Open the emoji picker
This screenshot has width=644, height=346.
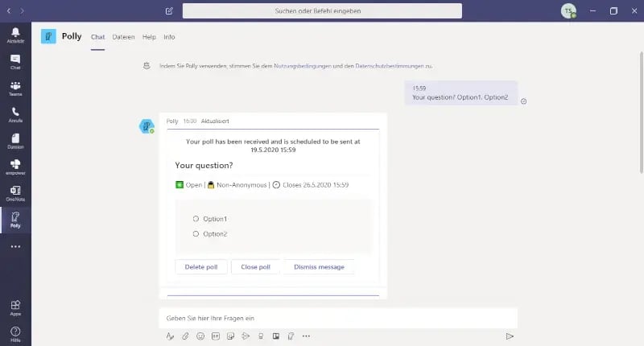pyautogui.click(x=200, y=336)
